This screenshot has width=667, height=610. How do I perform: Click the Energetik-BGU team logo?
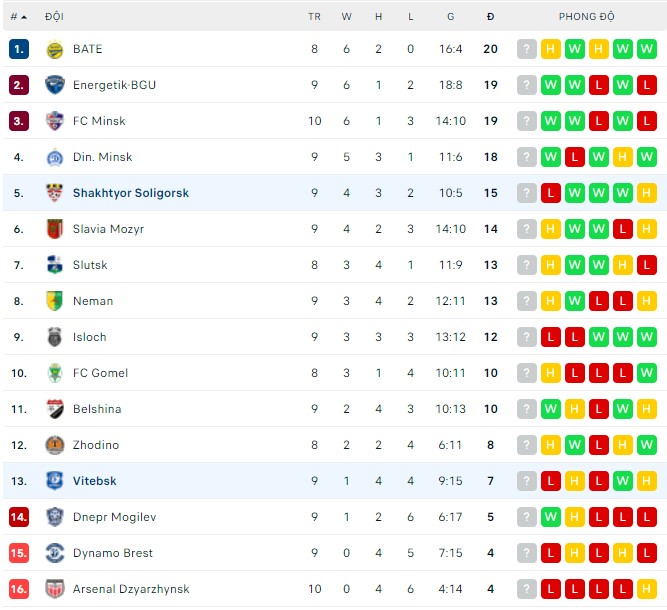[x=55, y=85]
